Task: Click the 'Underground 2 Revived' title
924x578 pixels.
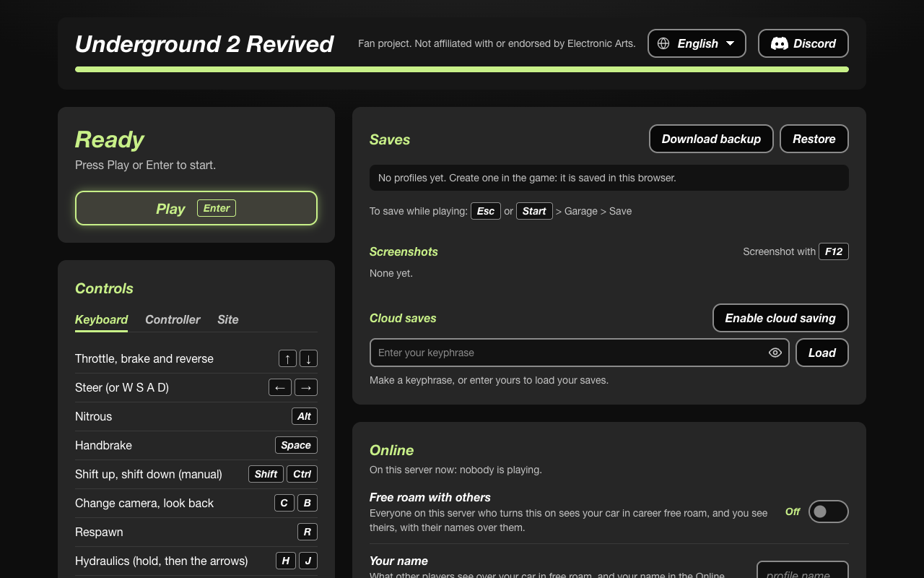Action: click(204, 43)
